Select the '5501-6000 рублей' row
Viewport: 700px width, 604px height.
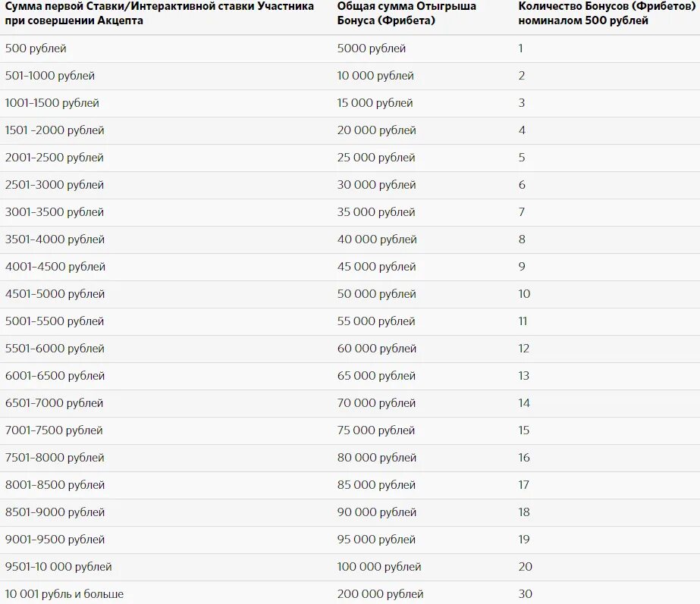[350, 349]
